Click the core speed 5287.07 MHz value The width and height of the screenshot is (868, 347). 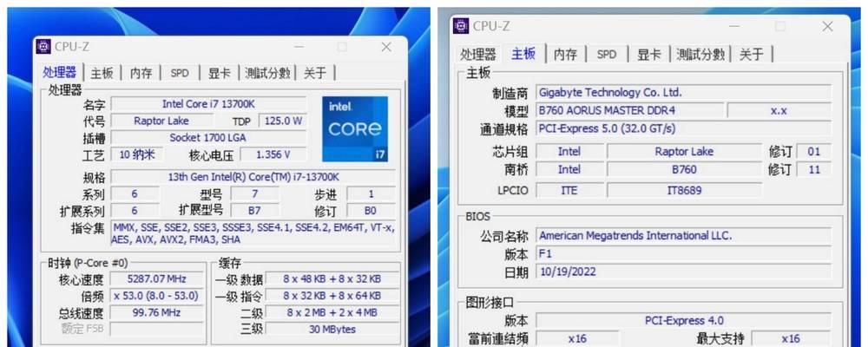pyautogui.click(x=156, y=279)
